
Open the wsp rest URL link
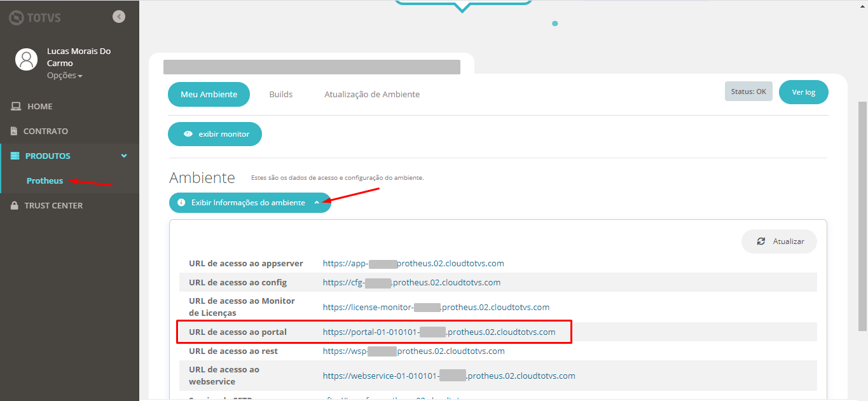(414, 351)
